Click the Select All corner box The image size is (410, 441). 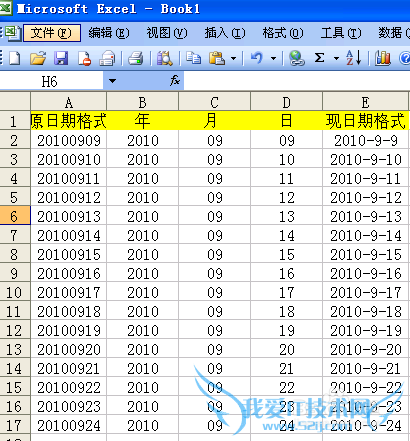(x=15, y=101)
